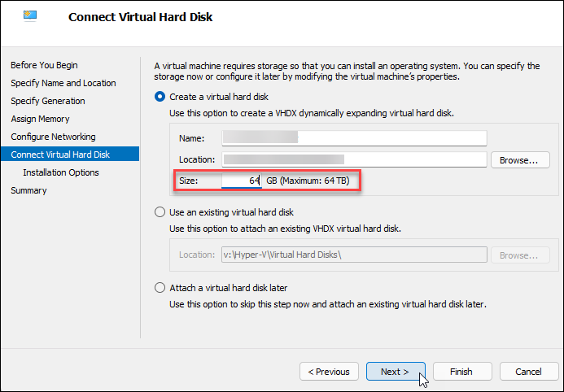Click the new disk Location text field
Screen dimensions: 564x392
(353, 159)
